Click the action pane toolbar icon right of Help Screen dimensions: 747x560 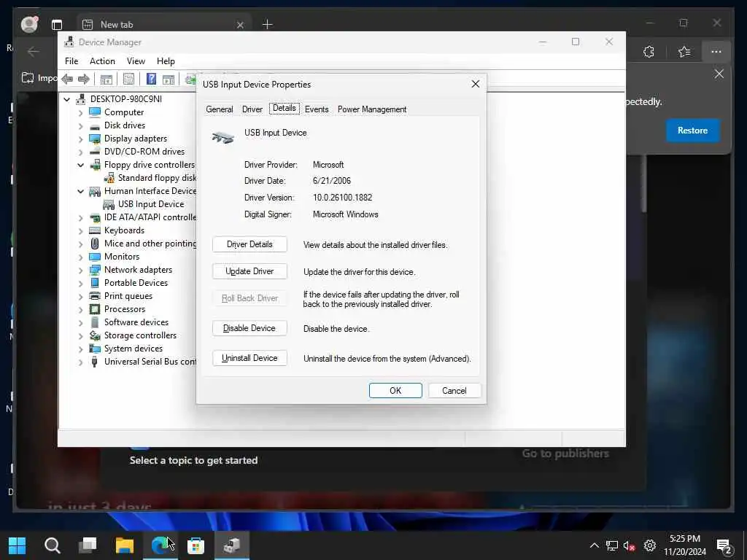pyautogui.click(x=169, y=79)
